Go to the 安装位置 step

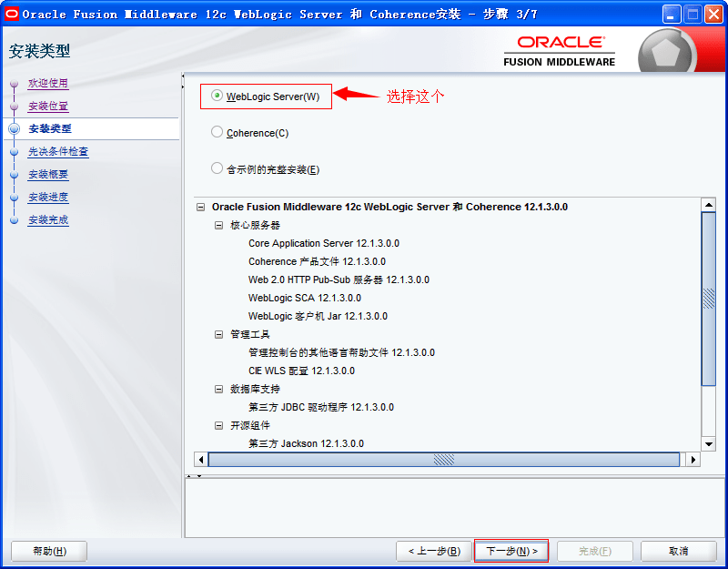click(48, 106)
